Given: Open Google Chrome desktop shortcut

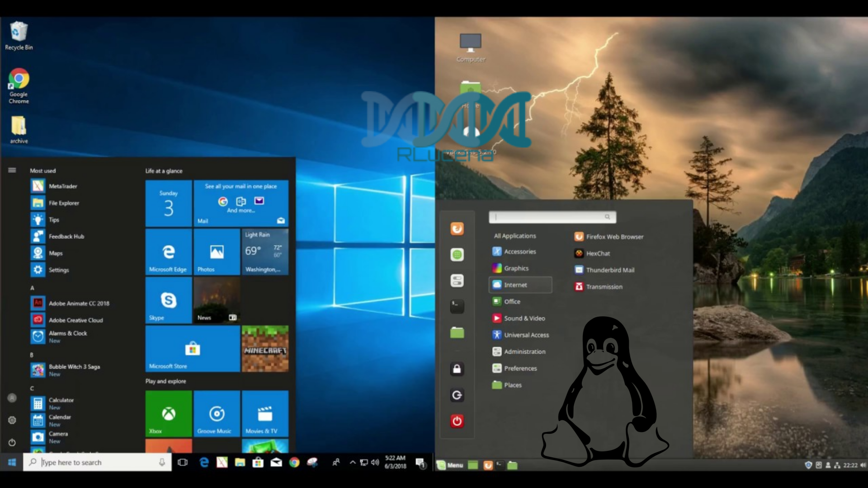Looking at the screenshot, I should [x=19, y=86].
